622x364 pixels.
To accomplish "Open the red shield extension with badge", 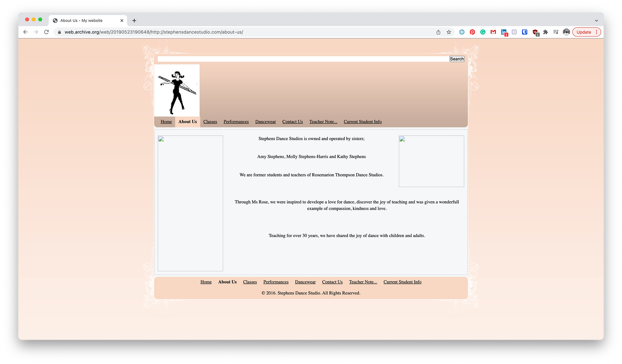I will pos(535,32).
